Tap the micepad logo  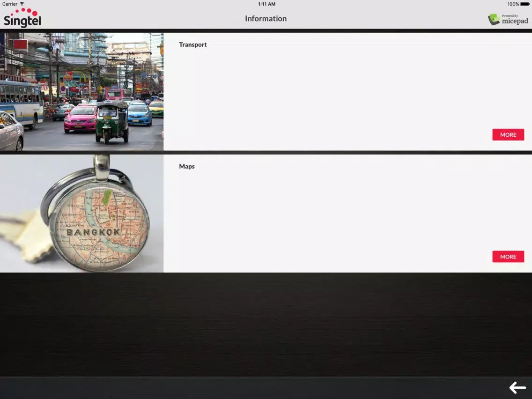point(508,19)
